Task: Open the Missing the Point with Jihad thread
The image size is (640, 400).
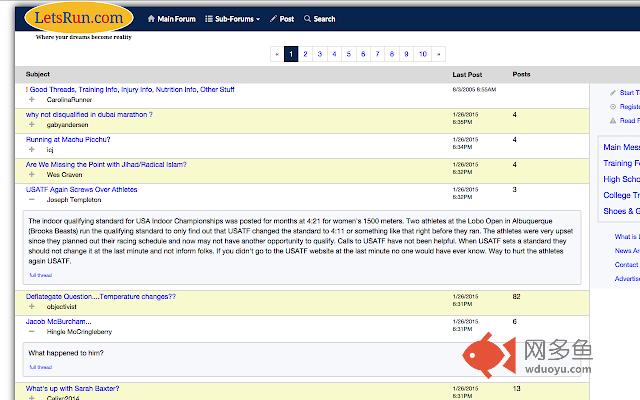Action: pyautogui.click(x=106, y=164)
